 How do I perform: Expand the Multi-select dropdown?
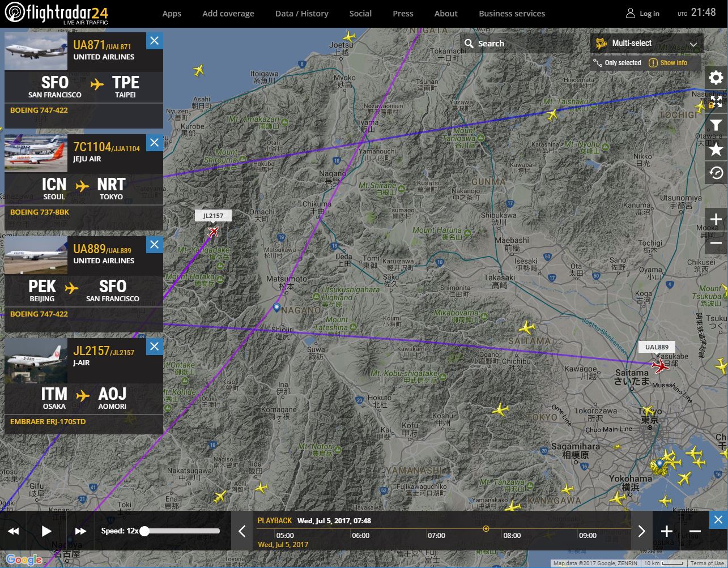tap(693, 44)
